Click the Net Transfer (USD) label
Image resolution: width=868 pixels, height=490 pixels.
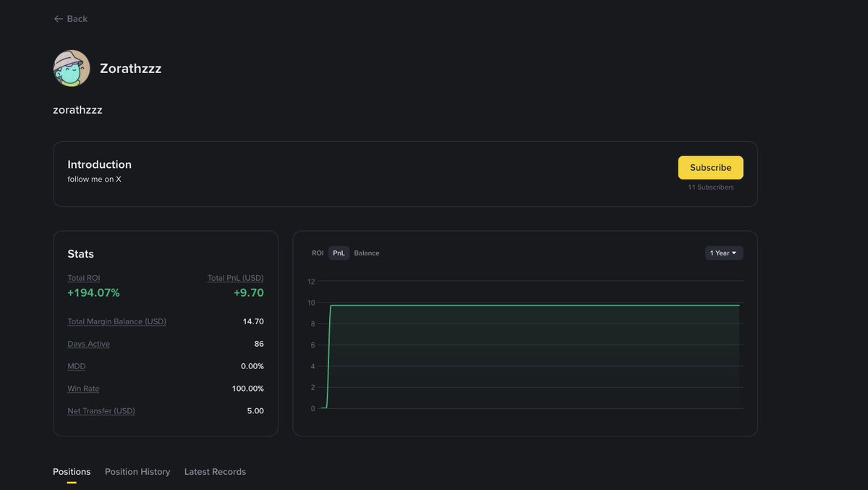pos(101,411)
